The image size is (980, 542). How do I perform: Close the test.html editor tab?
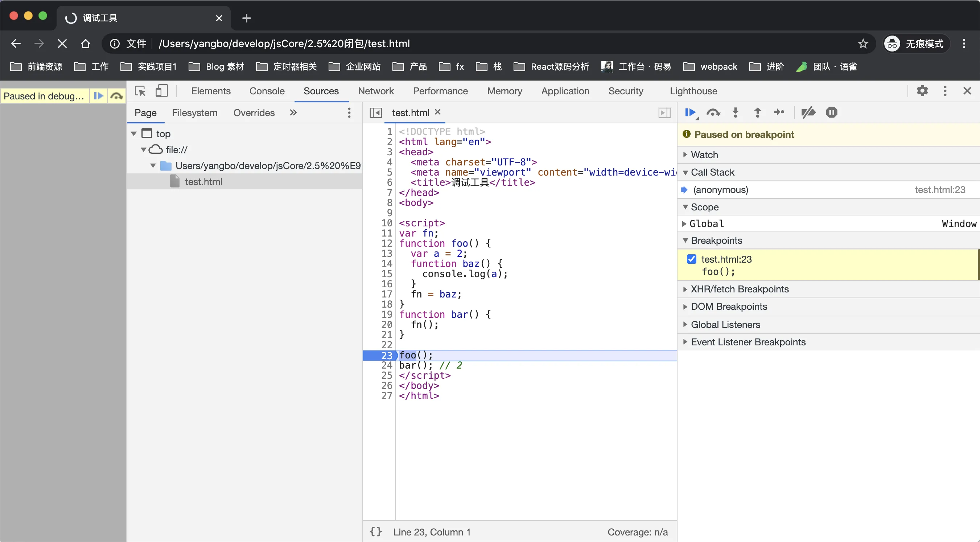[x=438, y=112]
